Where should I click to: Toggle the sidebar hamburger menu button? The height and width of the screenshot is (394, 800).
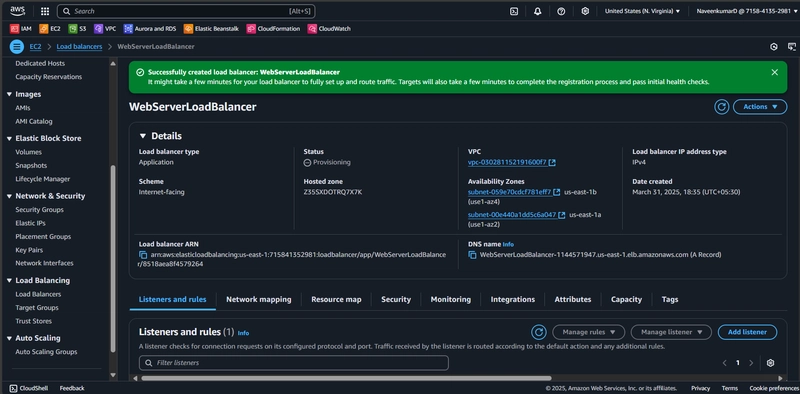(17, 47)
